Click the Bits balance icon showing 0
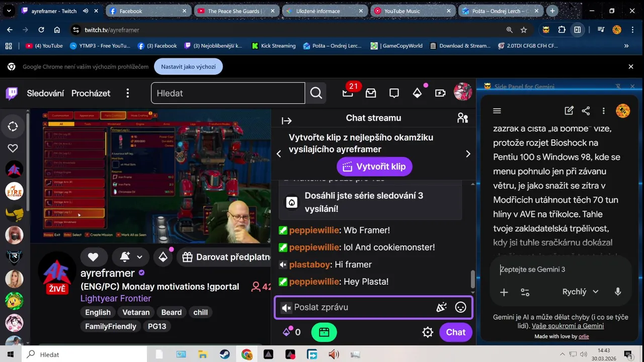This screenshot has height=362, width=644. (292, 332)
